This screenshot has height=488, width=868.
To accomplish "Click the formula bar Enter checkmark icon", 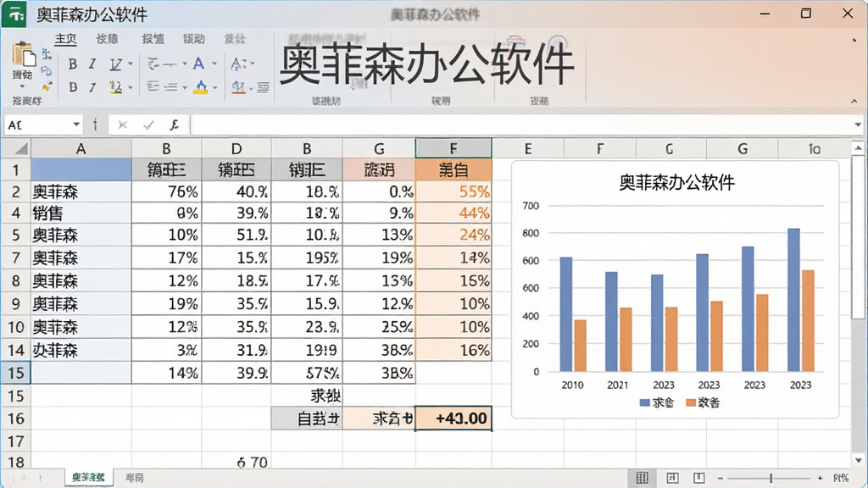I will [148, 125].
